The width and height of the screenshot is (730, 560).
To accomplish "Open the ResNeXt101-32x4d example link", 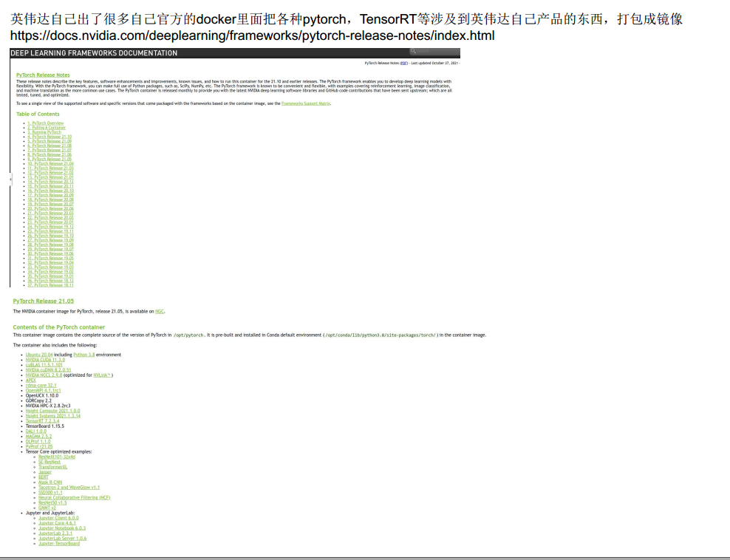I will click(x=57, y=457).
